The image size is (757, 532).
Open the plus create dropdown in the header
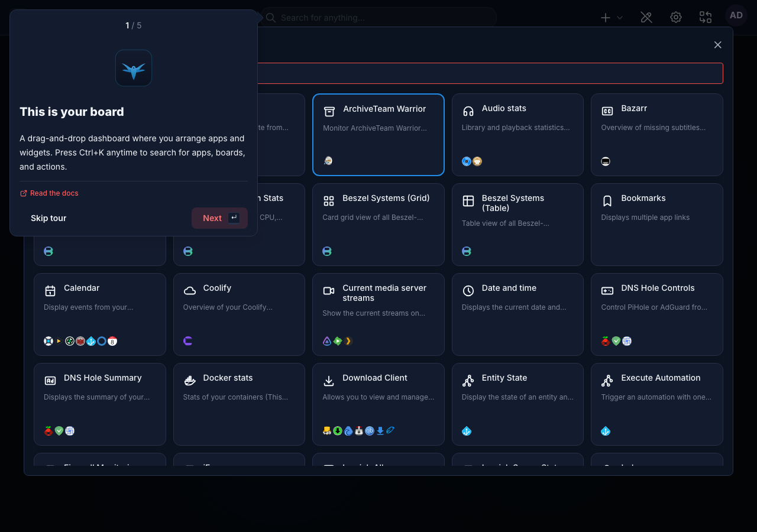point(612,18)
